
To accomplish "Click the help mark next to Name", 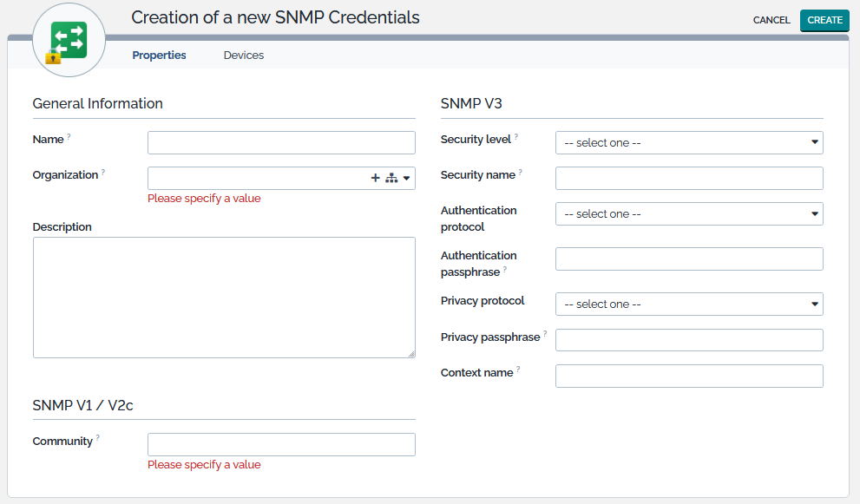I will [x=69, y=137].
